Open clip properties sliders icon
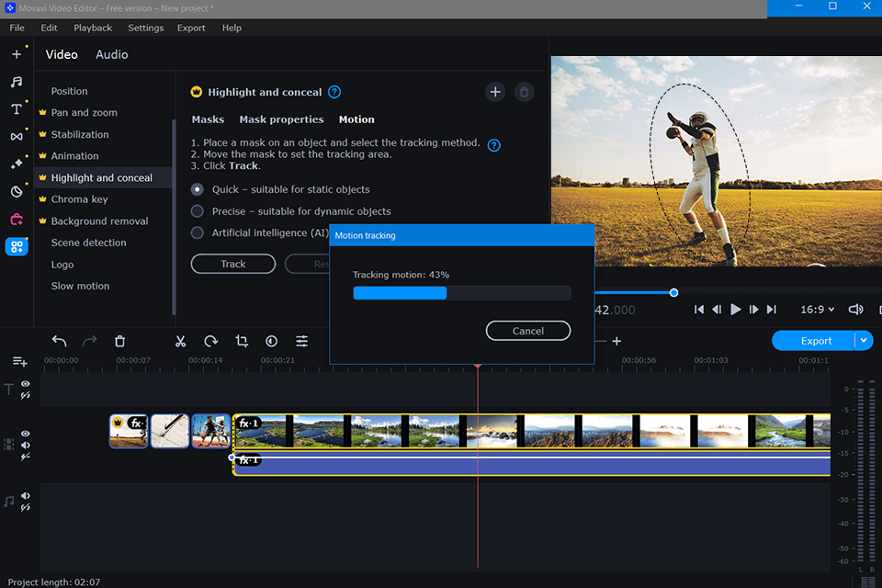This screenshot has width=882, height=588. 301,341
